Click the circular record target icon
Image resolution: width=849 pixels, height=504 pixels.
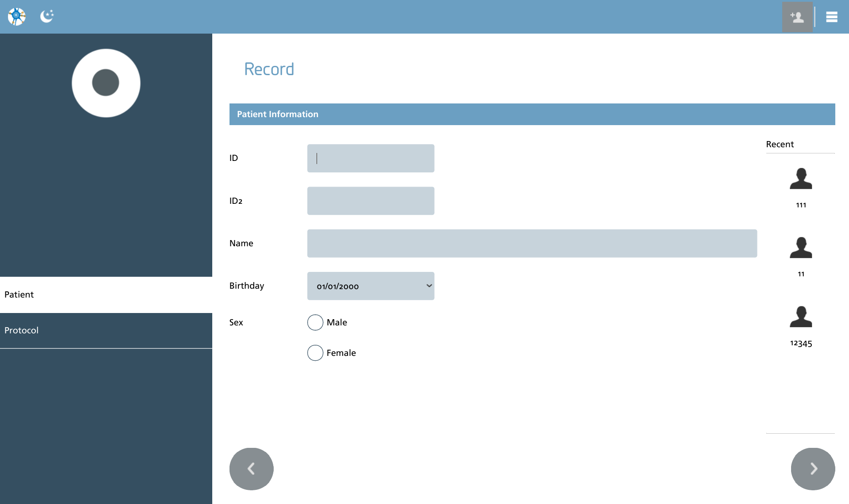[106, 83]
